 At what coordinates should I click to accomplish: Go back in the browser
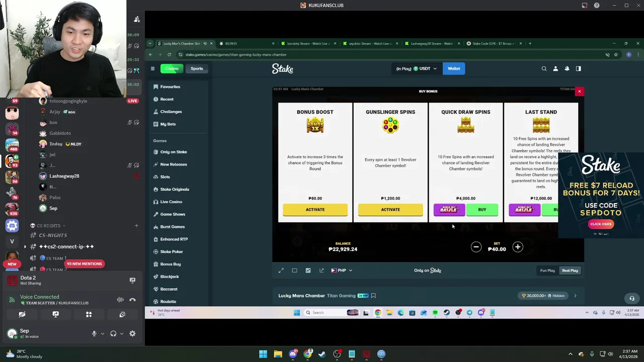tap(150, 54)
